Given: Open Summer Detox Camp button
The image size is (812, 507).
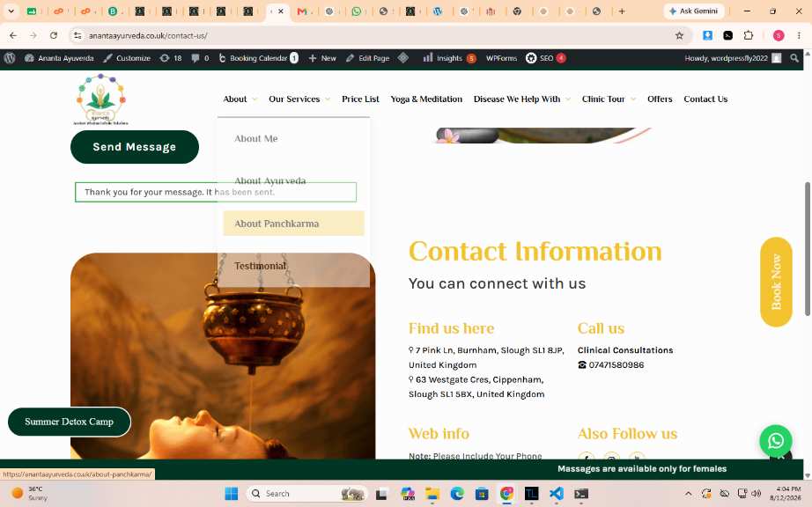Looking at the screenshot, I should [70, 422].
